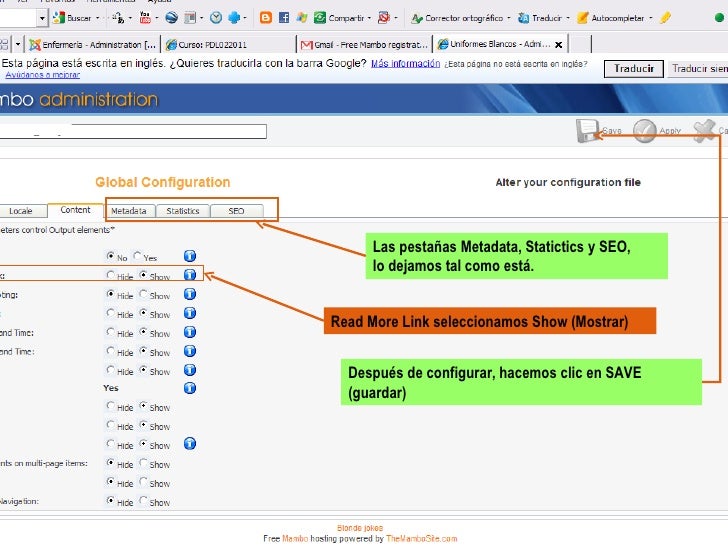Click the share people icon next to Buscar
This screenshot has height=546, width=728.
tap(118, 18)
